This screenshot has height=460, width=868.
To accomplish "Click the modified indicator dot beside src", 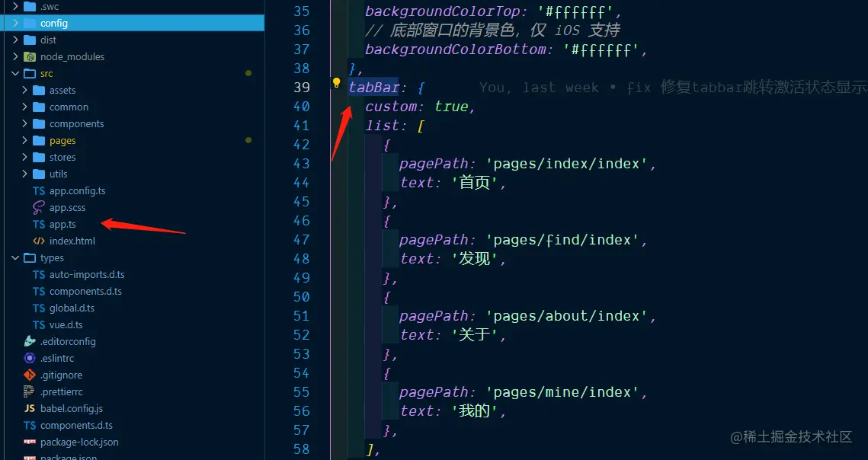I will pyautogui.click(x=248, y=73).
